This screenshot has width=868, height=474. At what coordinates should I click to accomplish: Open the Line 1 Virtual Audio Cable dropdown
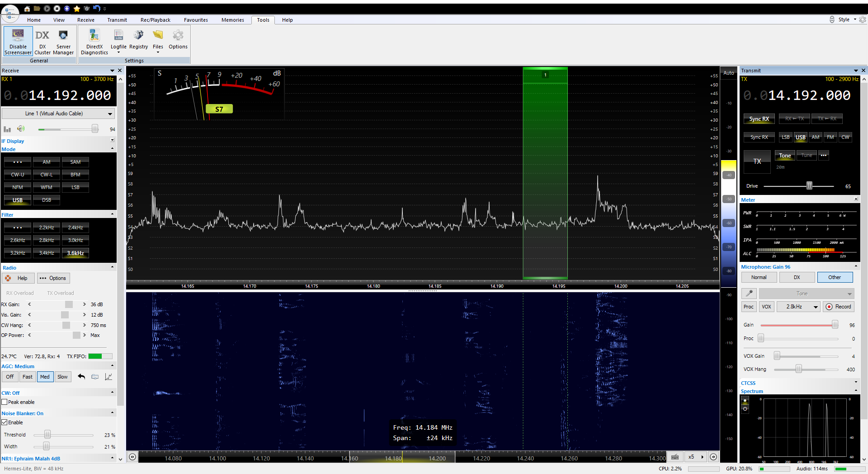point(58,114)
